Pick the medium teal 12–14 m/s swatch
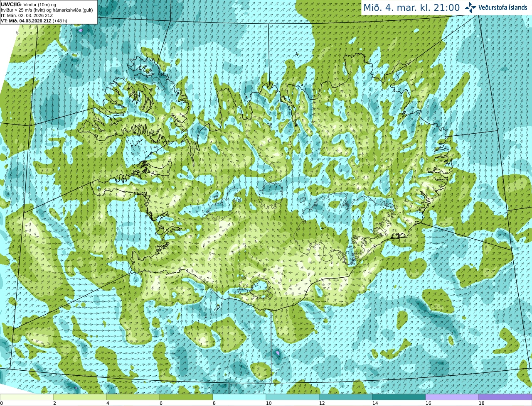The height and width of the screenshot is (406, 532). click(x=346, y=397)
